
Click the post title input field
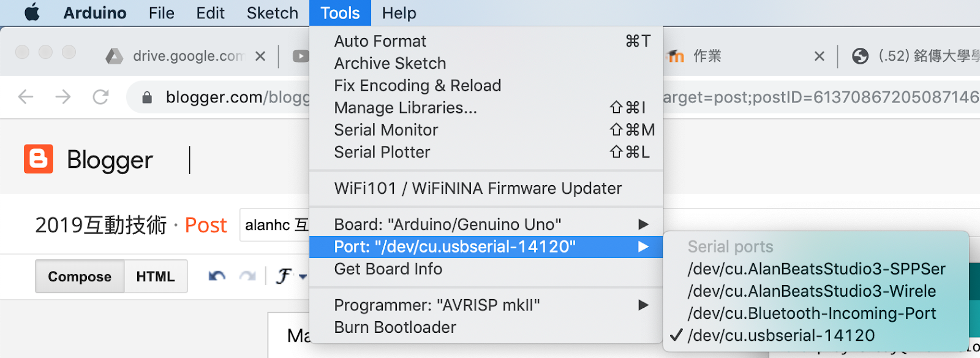276,225
